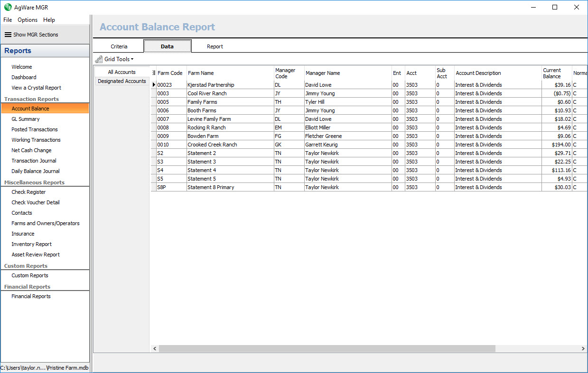588x373 pixels.
Task: Open the Check Register report
Action: pyautogui.click(x=28, y=192)
